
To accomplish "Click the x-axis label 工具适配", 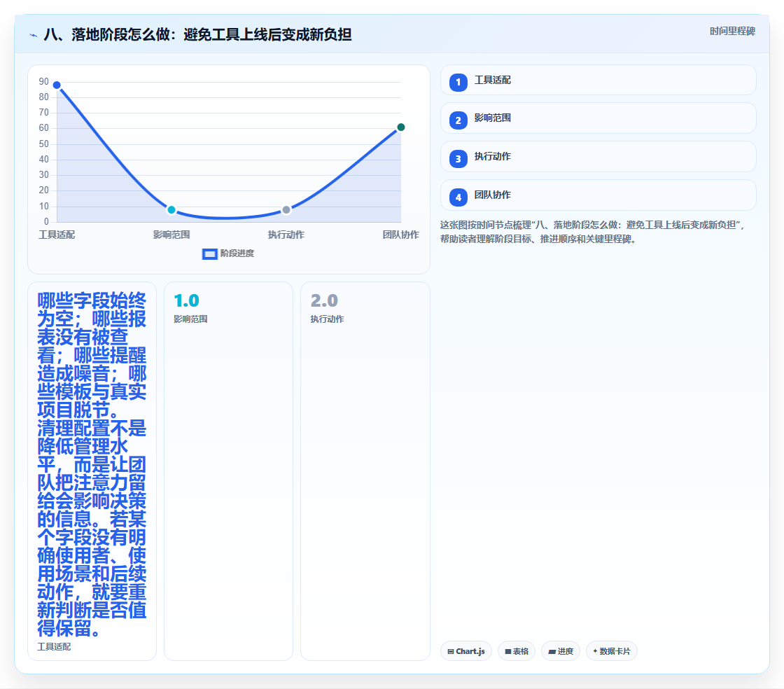I will click(57, 235).
